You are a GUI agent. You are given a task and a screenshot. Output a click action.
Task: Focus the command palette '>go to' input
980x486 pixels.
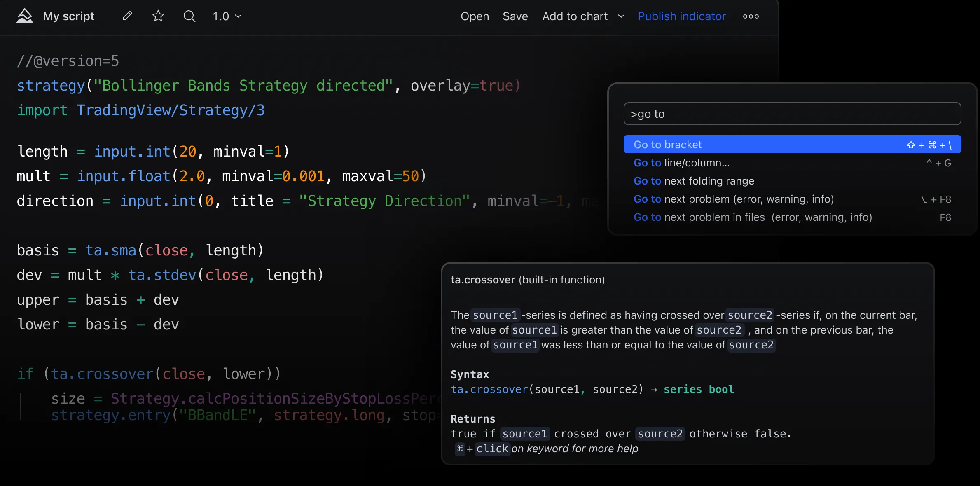(x=792, y=114)
